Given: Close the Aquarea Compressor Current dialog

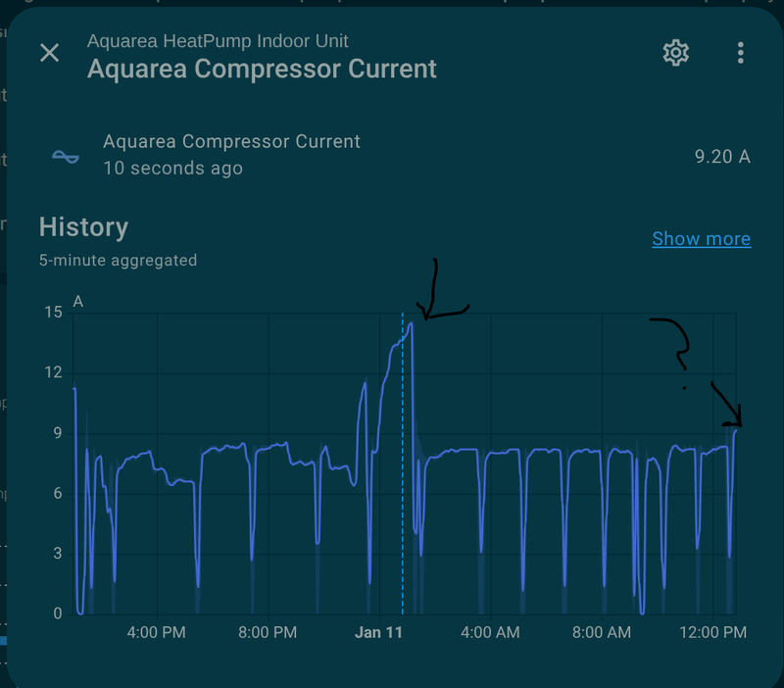Looking at the screenshot, I should [49, 53].
